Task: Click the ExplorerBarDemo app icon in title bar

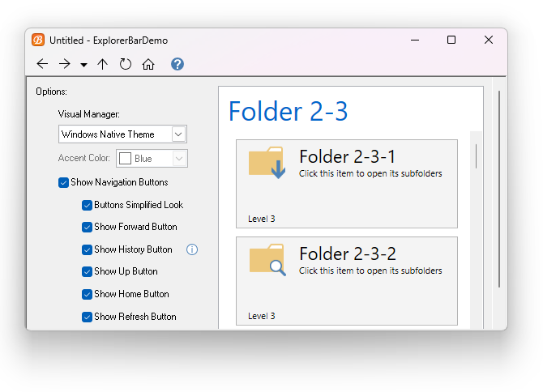Action: tap(38, 40)
